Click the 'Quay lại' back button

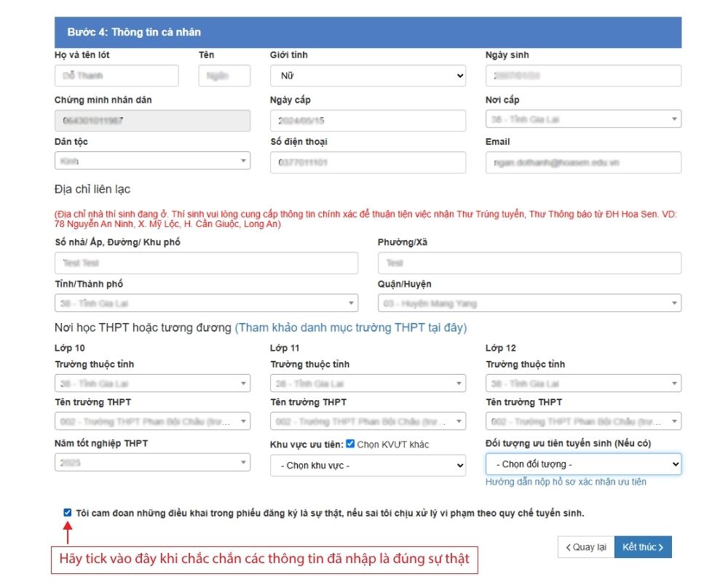[585, 547]
